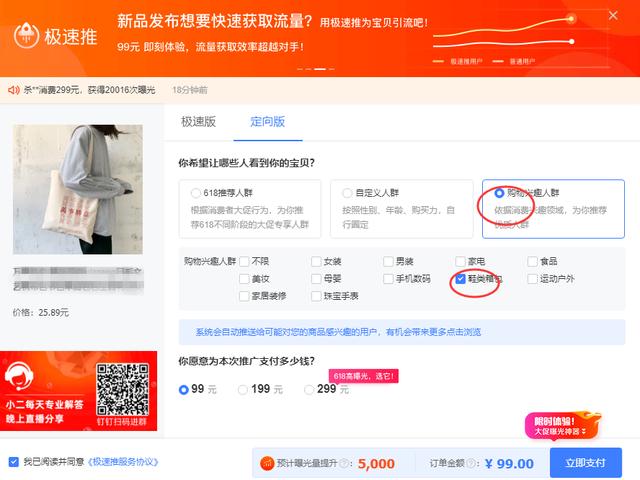
Task: Click the 618高曝光 pink tag
Action: pyautogui.click(x=358, y=375)
